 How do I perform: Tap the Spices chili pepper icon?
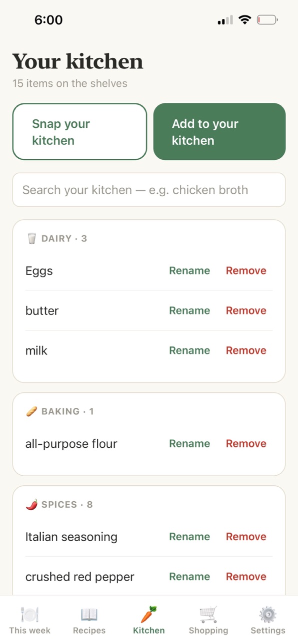coord(31,504)
